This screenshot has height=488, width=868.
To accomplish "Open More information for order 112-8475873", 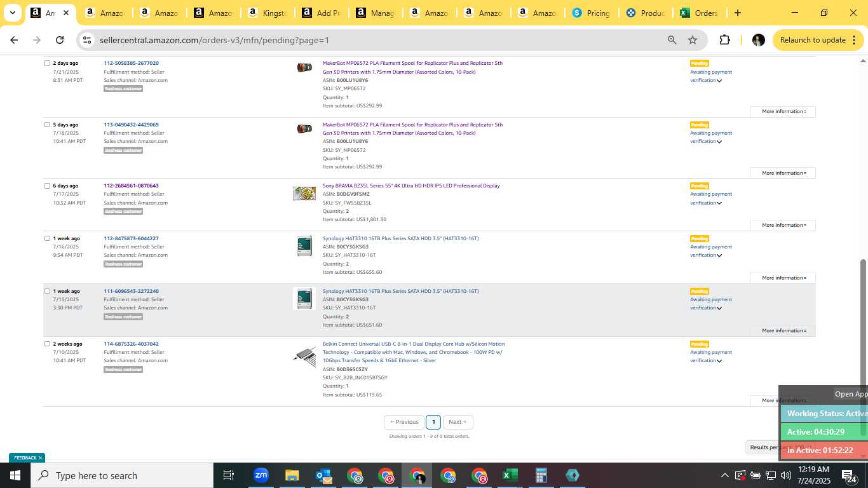I will point(783,278).
